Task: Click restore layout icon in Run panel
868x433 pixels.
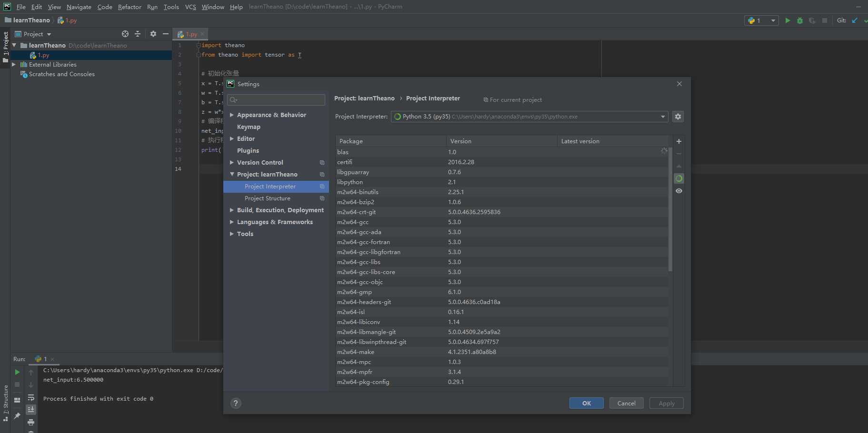Action: 17,400
